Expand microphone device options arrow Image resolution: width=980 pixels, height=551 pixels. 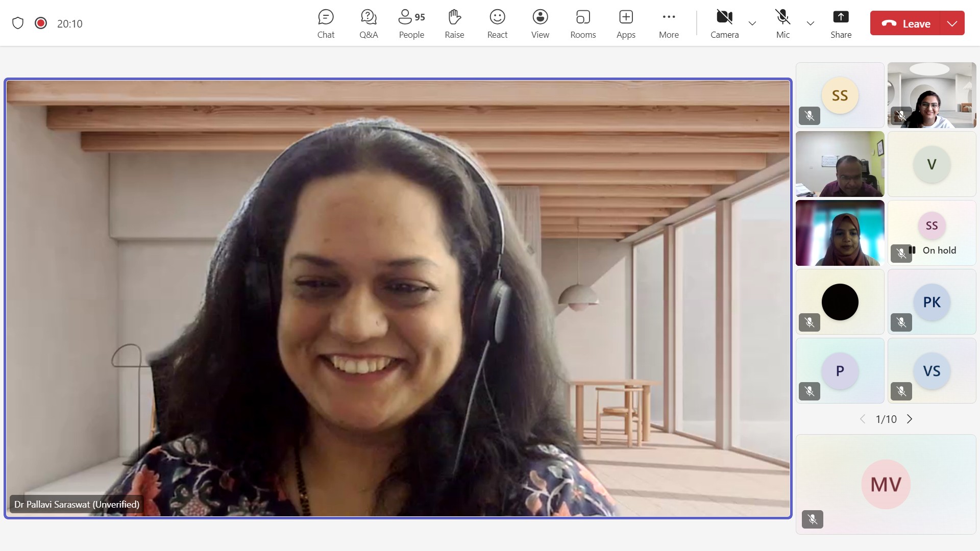pos(811,23)
